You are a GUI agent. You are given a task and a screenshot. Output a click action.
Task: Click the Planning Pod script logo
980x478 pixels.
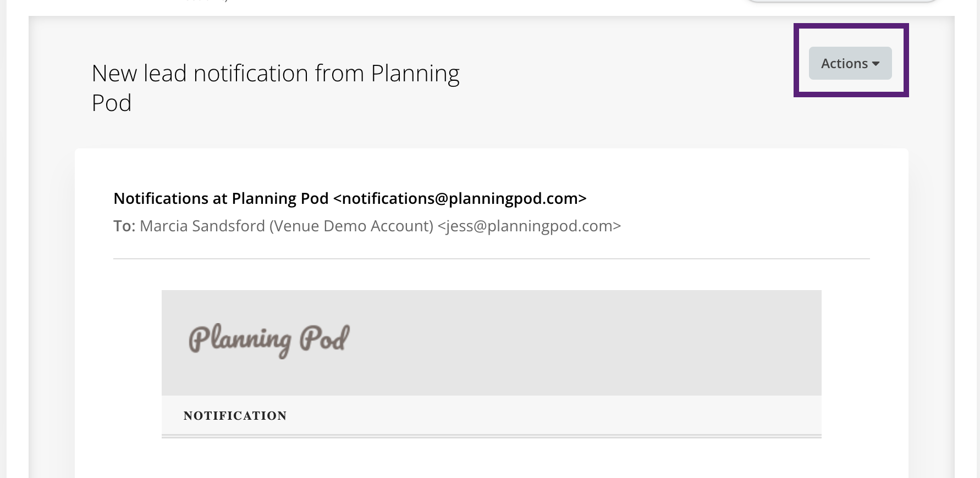pos(269,340)
